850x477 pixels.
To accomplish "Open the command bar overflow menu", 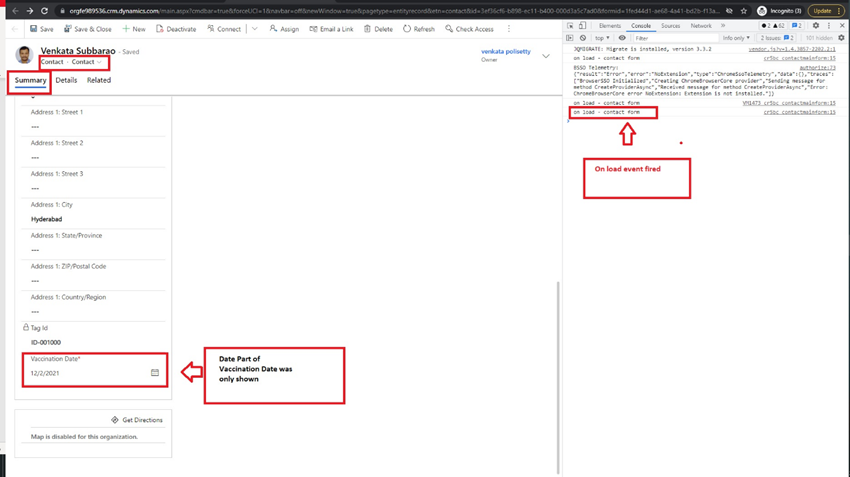I will click(508, 29).
